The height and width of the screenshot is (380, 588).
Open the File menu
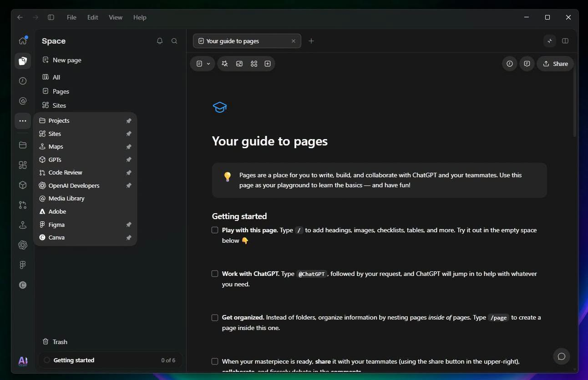pos(71,17)
